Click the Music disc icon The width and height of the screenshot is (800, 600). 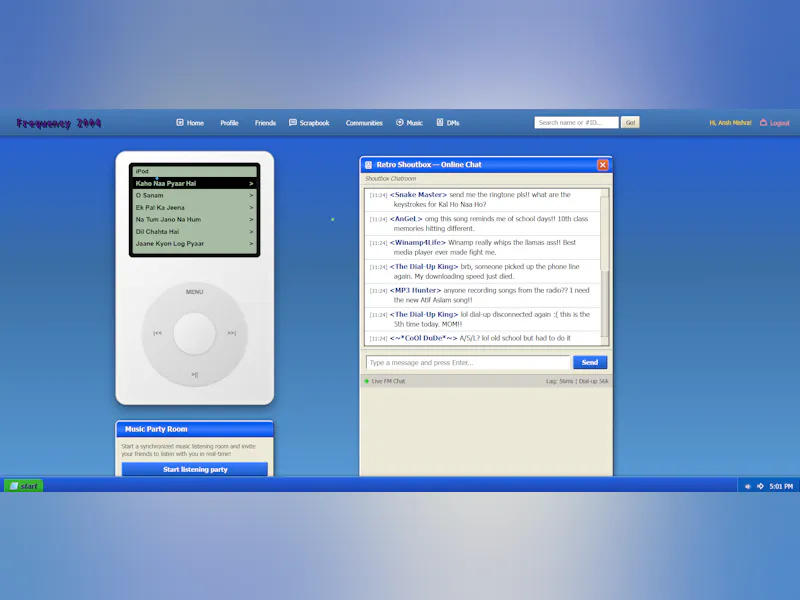pos(399,122)
